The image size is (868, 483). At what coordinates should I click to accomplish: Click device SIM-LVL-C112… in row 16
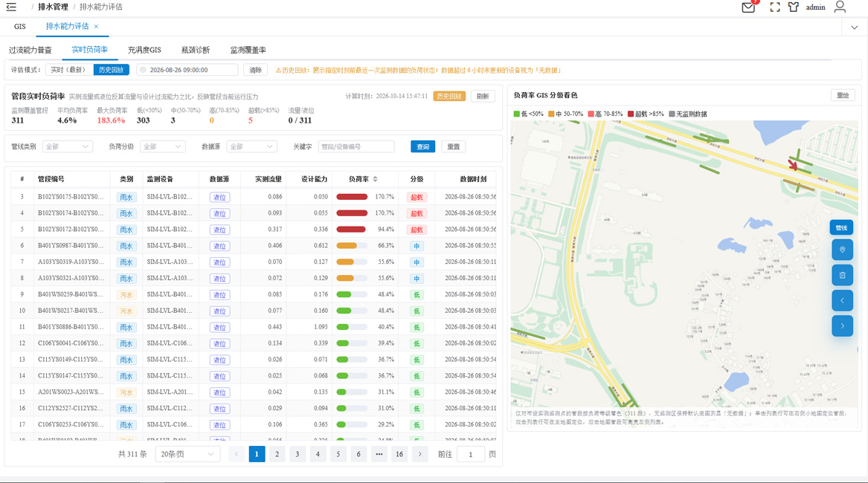(x=170, y=408)
